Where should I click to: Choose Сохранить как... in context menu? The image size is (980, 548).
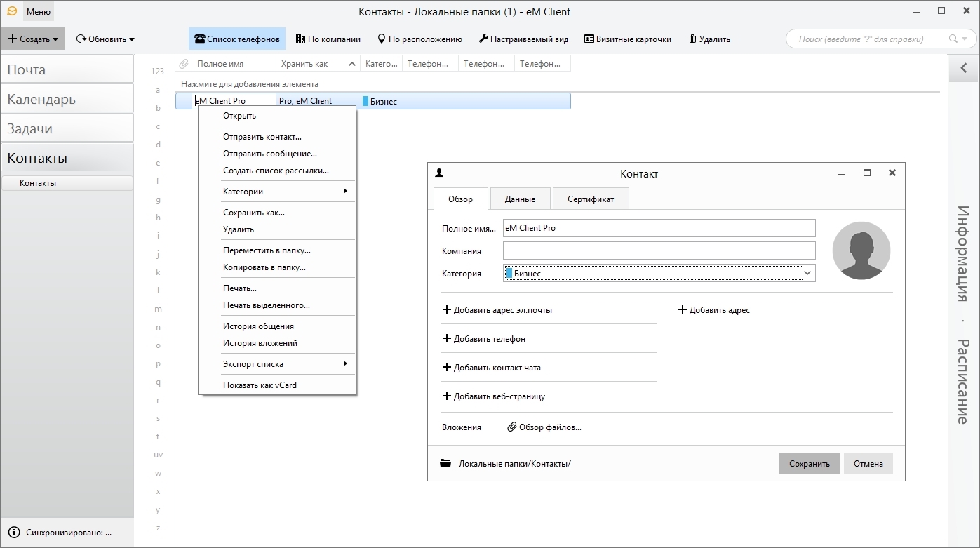point(277,213)
